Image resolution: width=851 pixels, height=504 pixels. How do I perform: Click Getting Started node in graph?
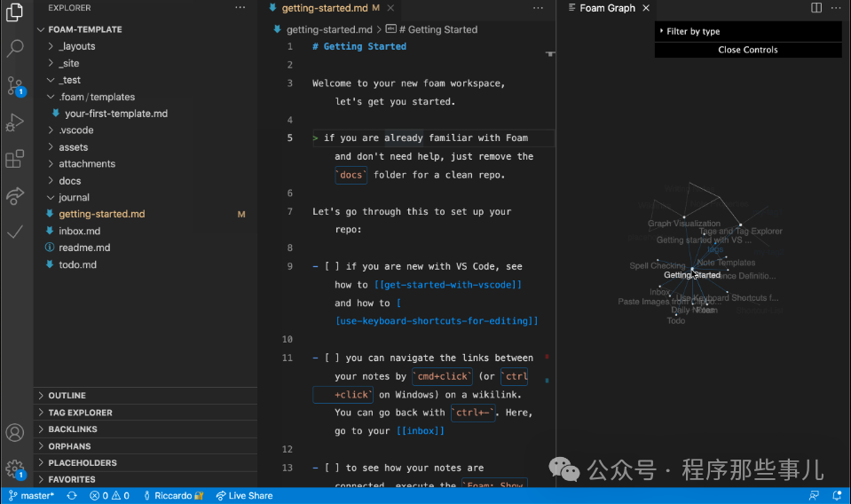tap(692, 269)
